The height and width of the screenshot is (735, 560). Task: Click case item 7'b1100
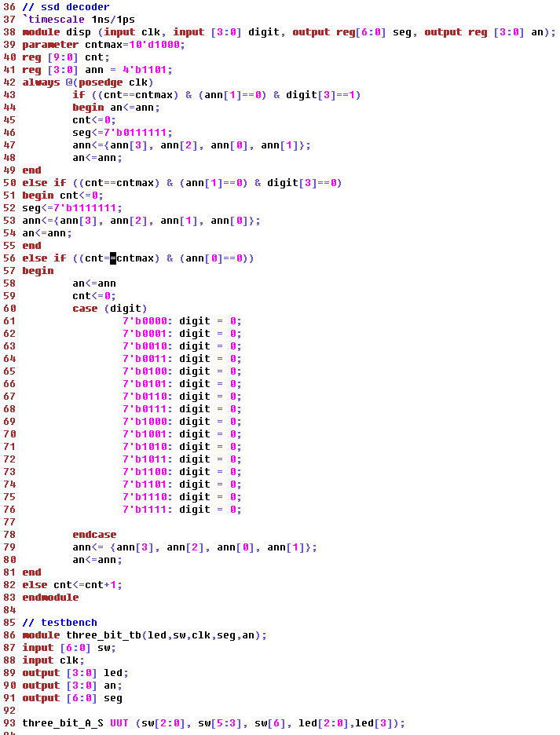tap(181, 472)
